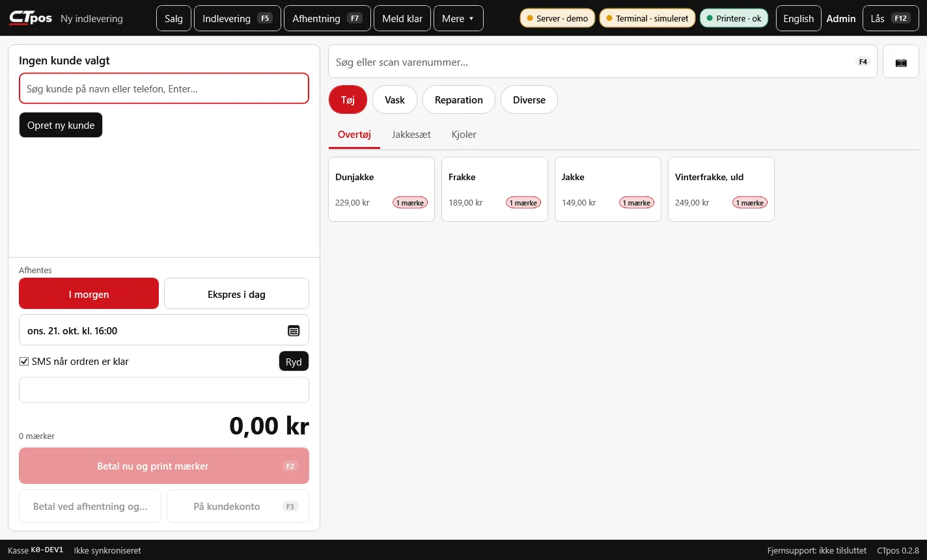Add Frakke item card
Image resolution: width=927 pixels, height=560 pixels.
pos(495,189)
